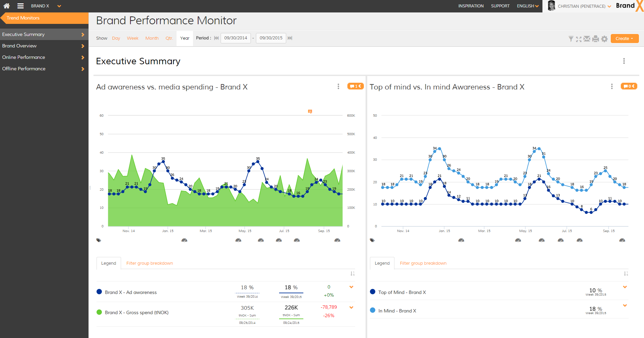Open the BRAND X selector dropdown
The height and width of the screenshot is (338, 644).
46,6
